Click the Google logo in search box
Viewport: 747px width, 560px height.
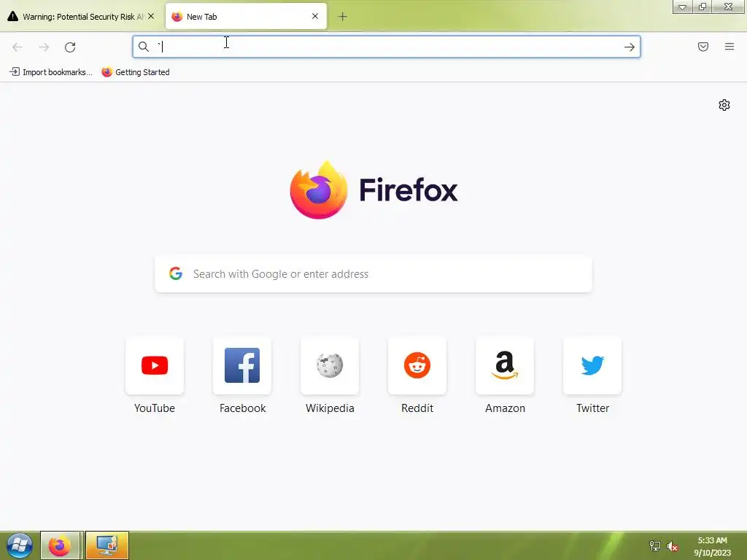click(176, 273)
